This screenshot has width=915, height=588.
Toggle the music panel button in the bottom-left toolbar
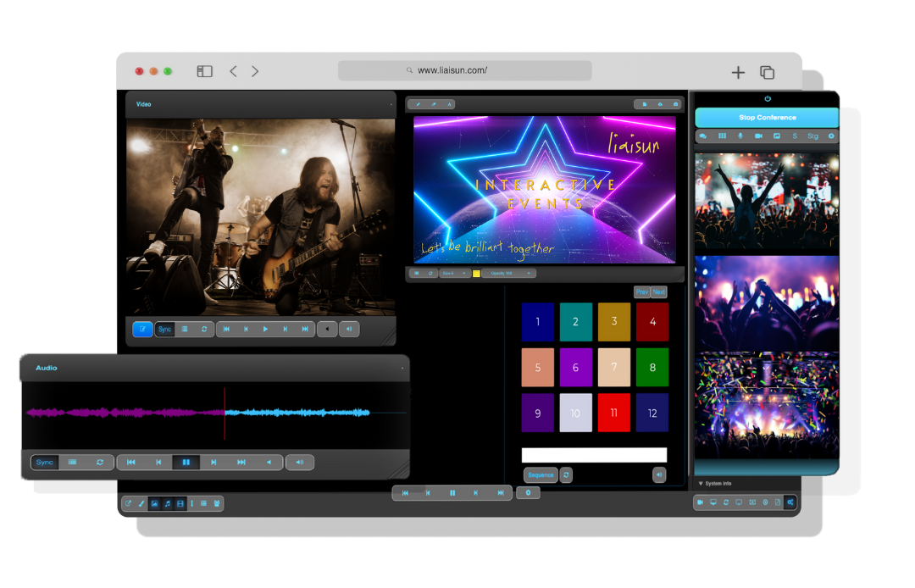tap(168, 503)
